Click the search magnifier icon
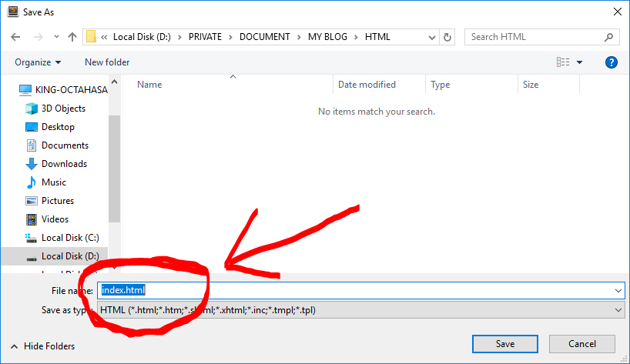 coord(608,37)
